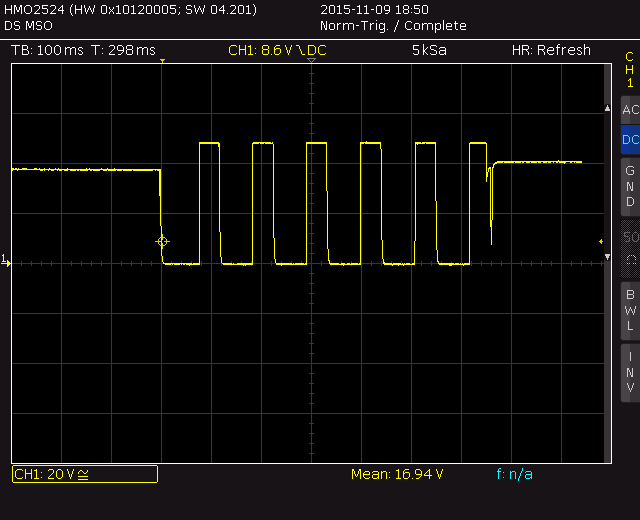Click the menu scroll down arrow
The width and height of the screenshot is (640, 520).
pos(607,257)
